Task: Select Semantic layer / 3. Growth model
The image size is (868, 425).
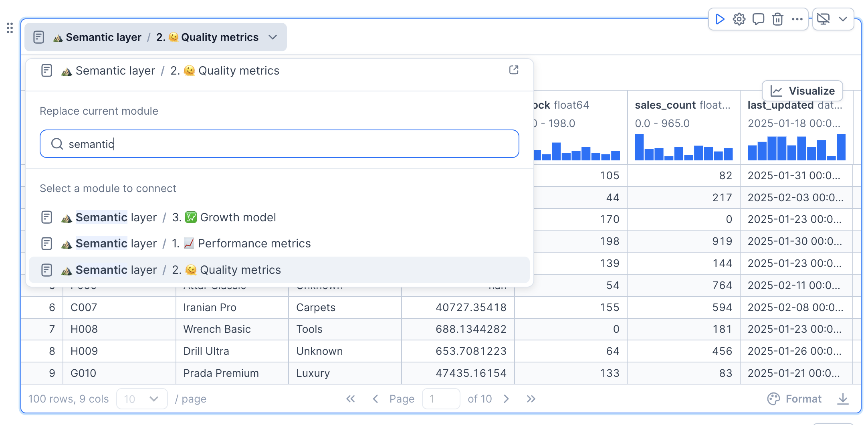Action: click(279, 217)
